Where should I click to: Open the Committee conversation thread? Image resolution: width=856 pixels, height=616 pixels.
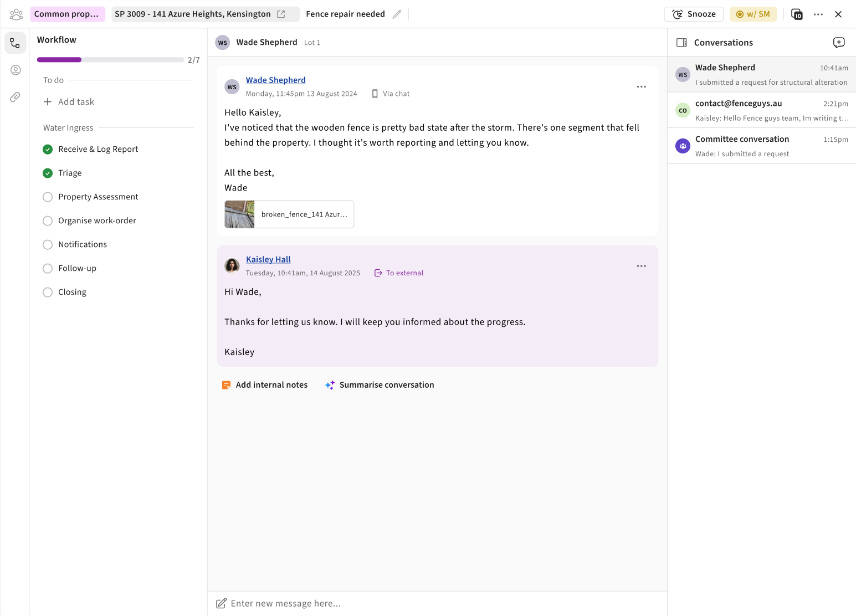tap(761, 146)
